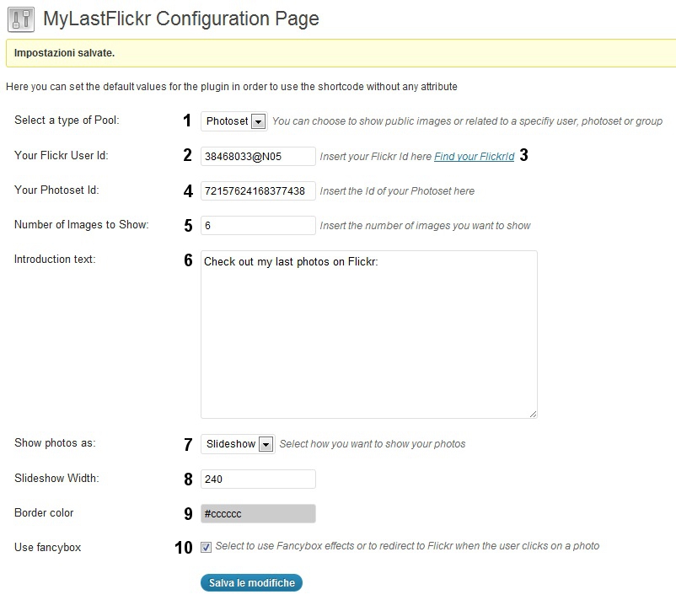Click the resize grip of the Introduction textarea

coord(533,414)
